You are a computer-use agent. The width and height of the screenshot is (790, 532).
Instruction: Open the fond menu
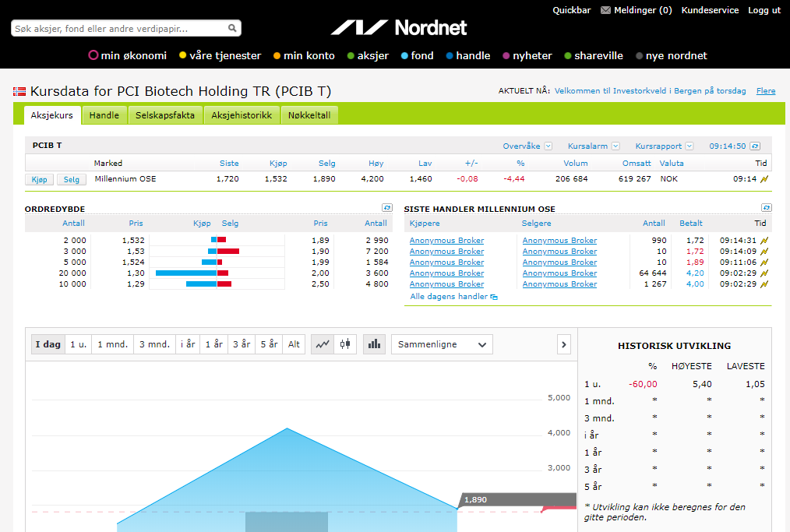pyautogui.click(x=422, y=55)
